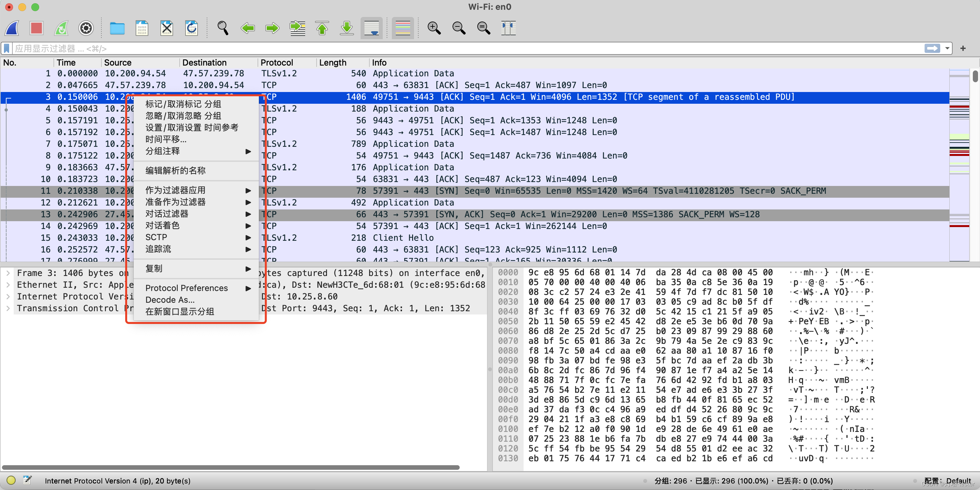This screenshot has width=980, height=490.
Task: Open filter bookmark icon
Action: (7, 48)
